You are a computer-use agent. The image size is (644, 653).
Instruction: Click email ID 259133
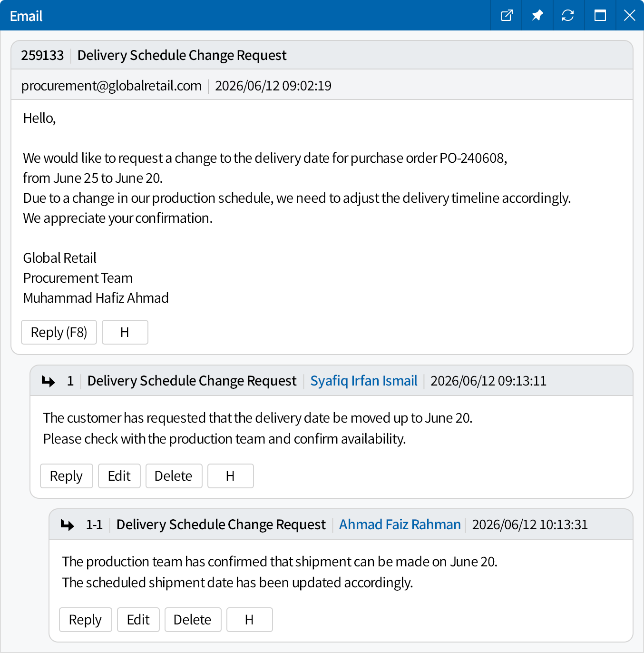pyautogui.click(x=42, y=55)
